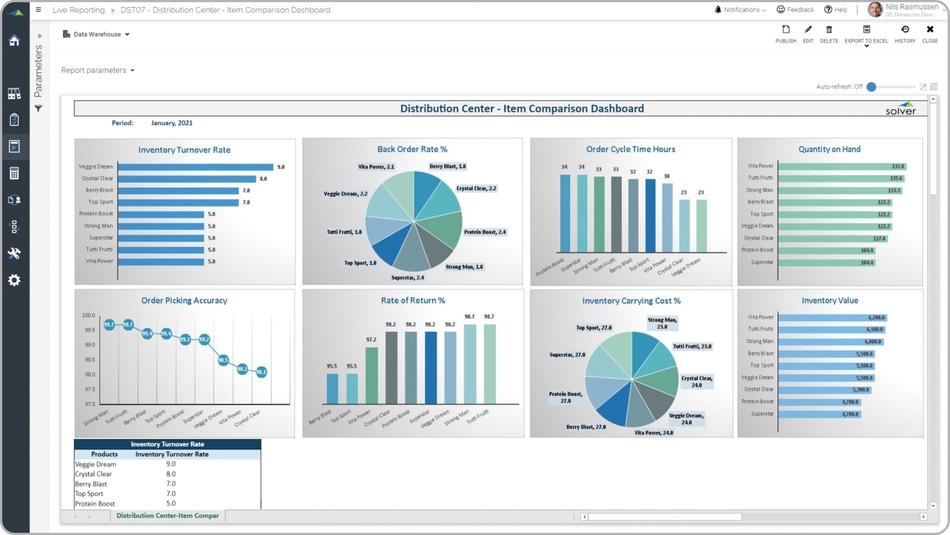
Task: Expand the Report parameters dropdown
Action: pyautogui.click(x=97, y=70)
